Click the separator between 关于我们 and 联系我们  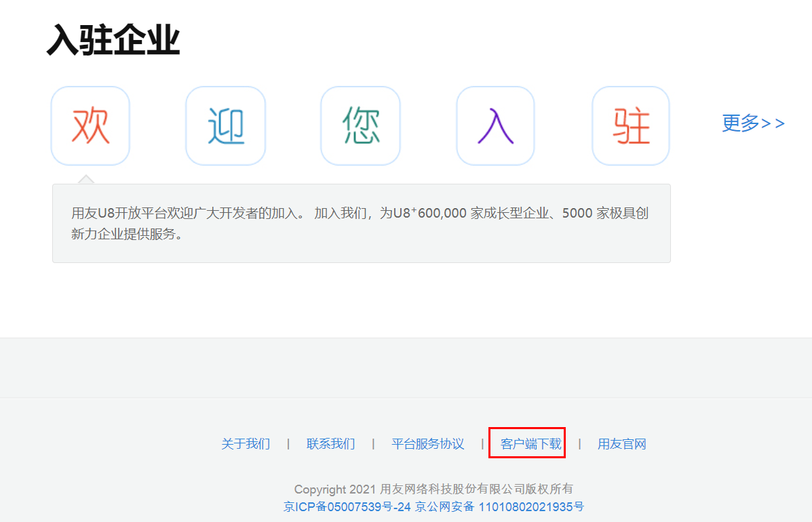click(x=288, y=444)
